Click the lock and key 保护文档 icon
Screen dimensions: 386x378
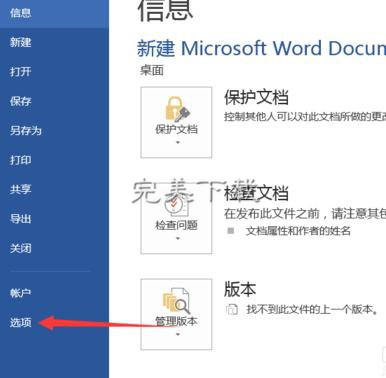[177, 109]
